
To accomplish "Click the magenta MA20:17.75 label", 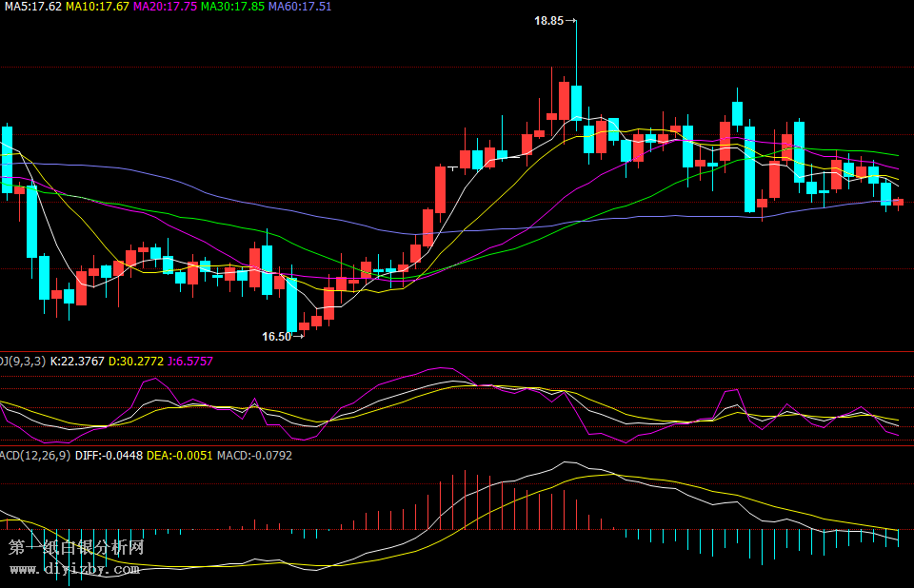I will pyautogui.click(x=166, y=7).
